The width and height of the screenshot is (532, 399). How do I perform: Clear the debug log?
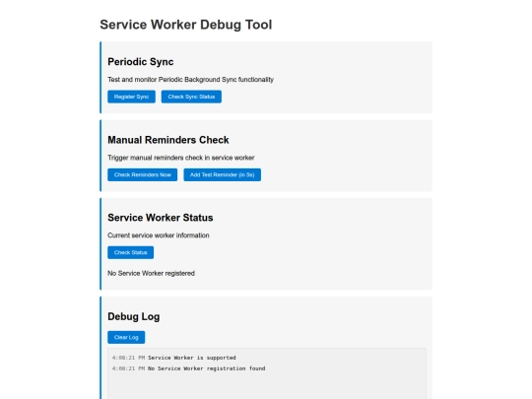click(126, 337)
